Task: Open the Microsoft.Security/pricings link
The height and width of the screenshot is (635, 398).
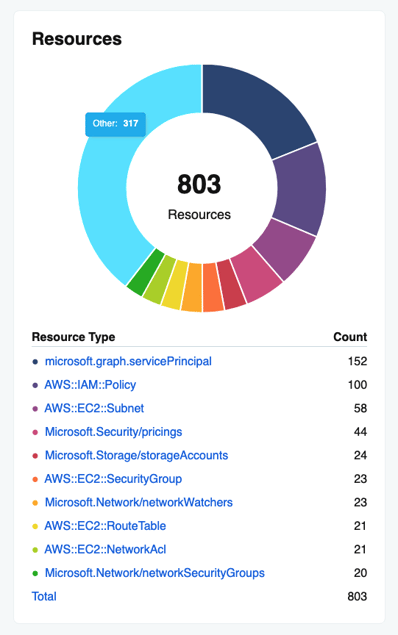Action: (113, 432)
